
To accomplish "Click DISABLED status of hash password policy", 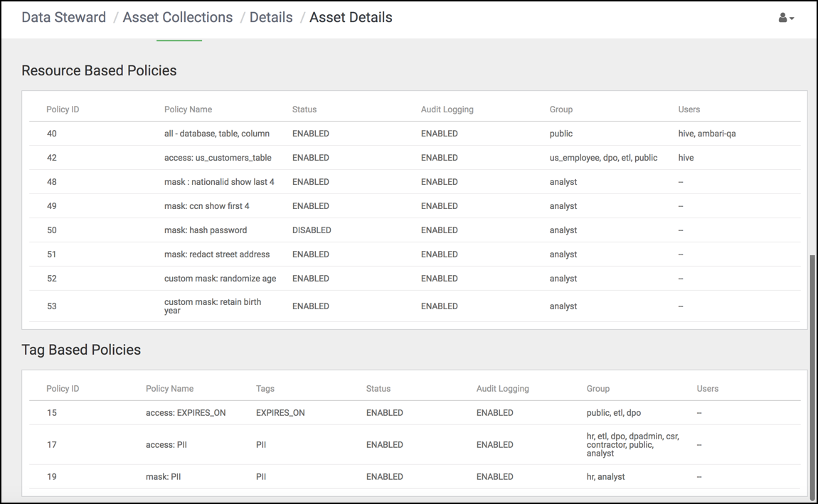I will (312, 230).
